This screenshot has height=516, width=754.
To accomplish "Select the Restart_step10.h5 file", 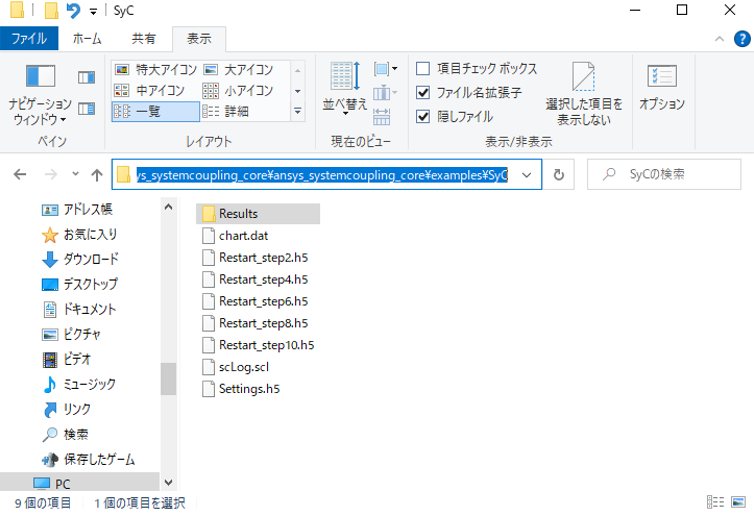I will point(266,345).
